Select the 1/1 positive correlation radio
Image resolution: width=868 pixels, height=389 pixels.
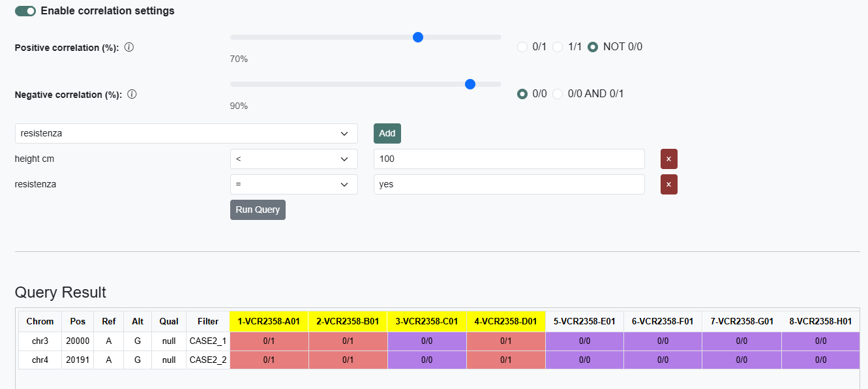[558, 47]
